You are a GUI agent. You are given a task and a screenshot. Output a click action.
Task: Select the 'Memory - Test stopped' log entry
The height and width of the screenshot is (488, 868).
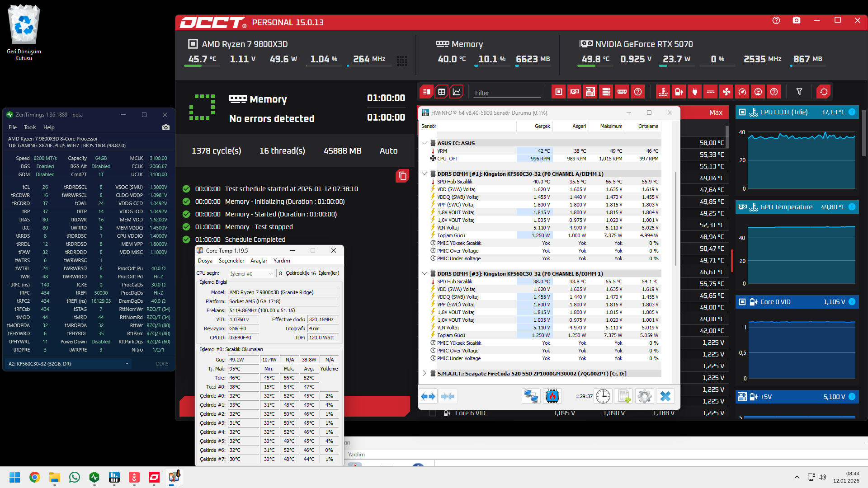pos(259,227)
